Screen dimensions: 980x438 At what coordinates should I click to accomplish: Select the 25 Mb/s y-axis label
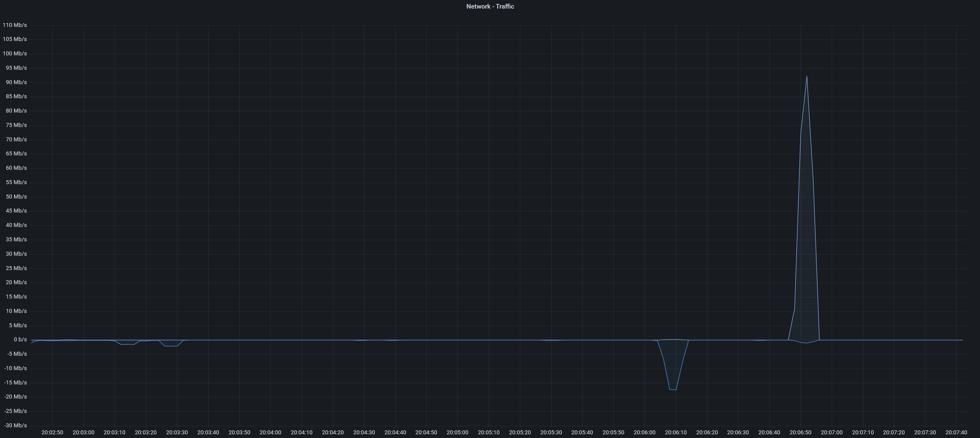point(16,268)
